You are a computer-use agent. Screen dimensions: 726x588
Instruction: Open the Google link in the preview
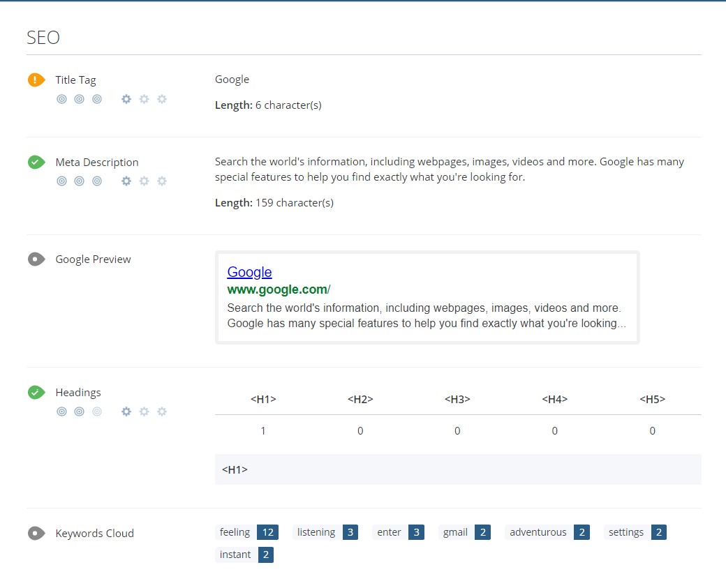point(249,272)
